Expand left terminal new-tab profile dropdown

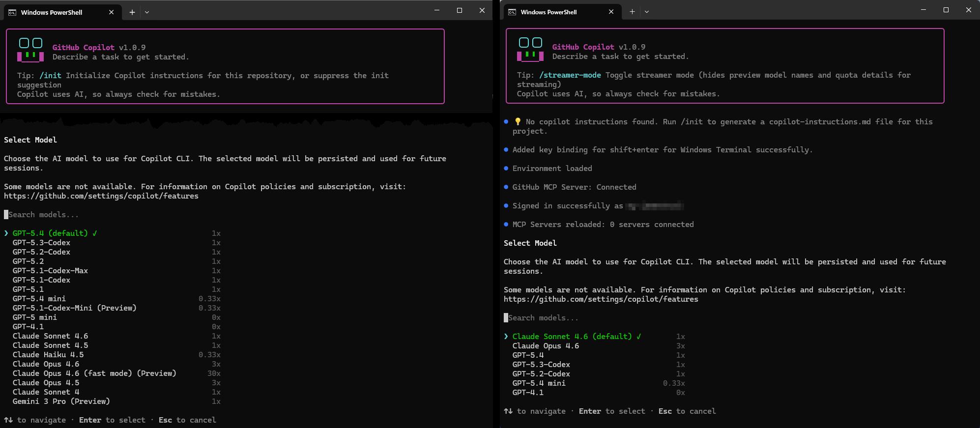tap(147, 12)
